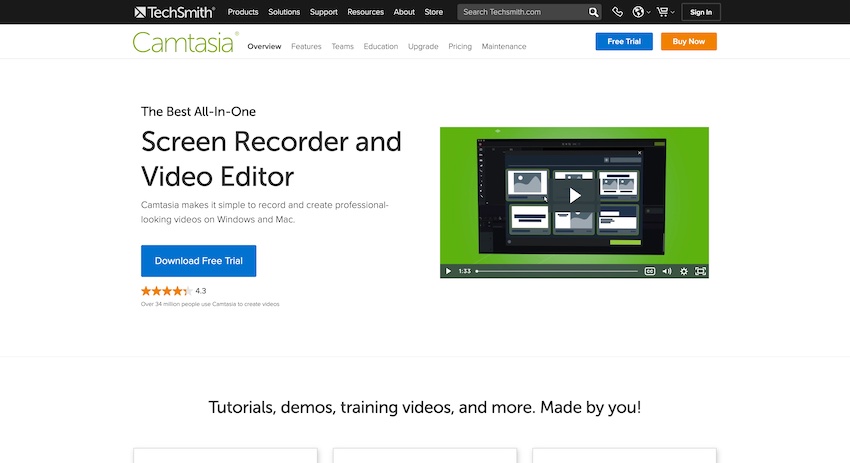Click 'The Best All-In-One' text

[x=198, y=112]
